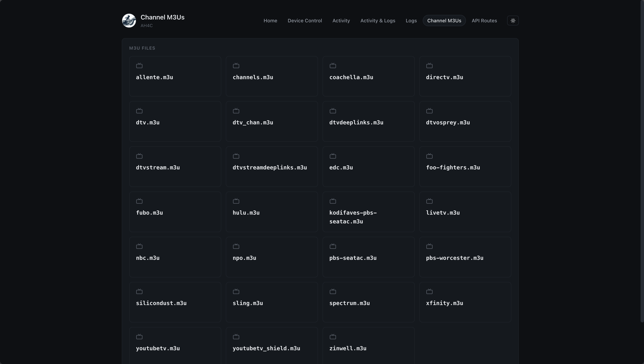This screenshot has height=364, width=644.
Task: Click the TV icon on youtubetv.m3u card
Action: pyautogui.click(x=139, y=337)
